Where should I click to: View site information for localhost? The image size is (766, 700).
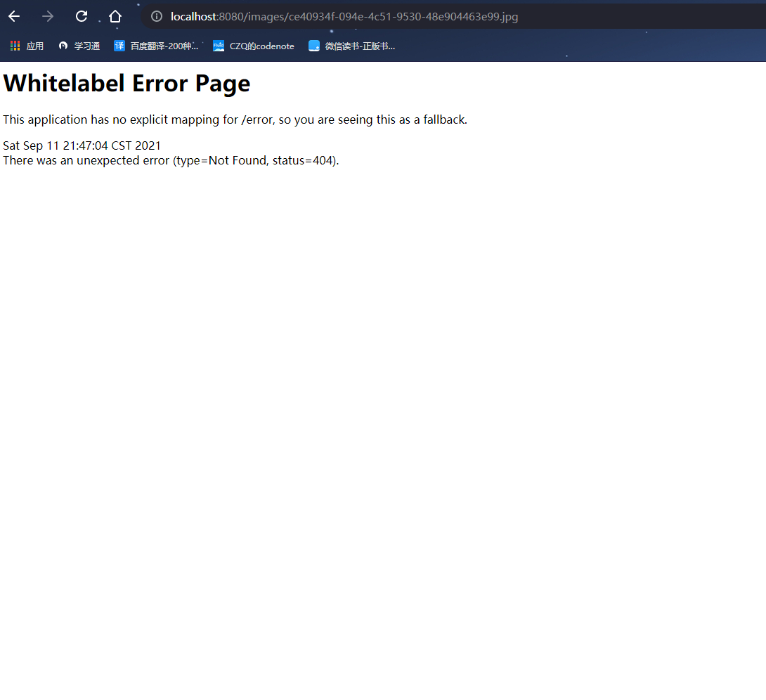pos(157,16)
